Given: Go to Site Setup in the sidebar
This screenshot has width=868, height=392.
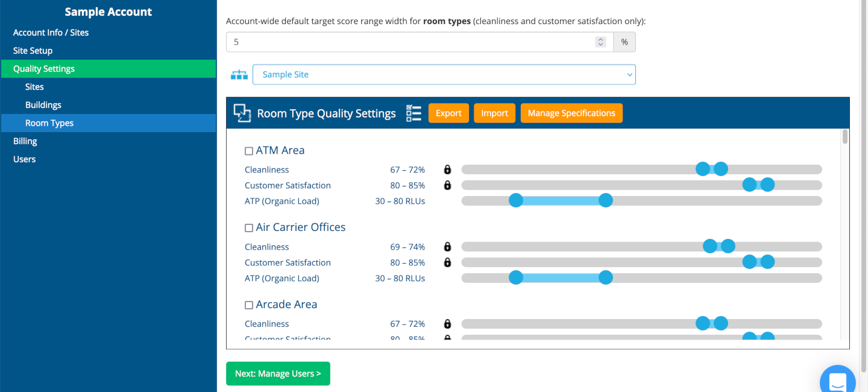Looking at the screenshot, I should [x=33, y=51].
